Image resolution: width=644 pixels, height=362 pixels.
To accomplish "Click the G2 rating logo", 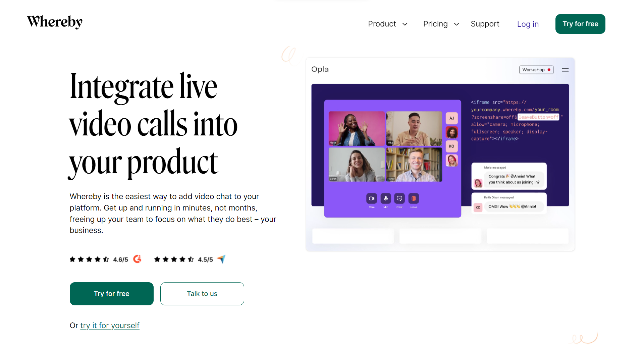I will [x=137, y=259].
